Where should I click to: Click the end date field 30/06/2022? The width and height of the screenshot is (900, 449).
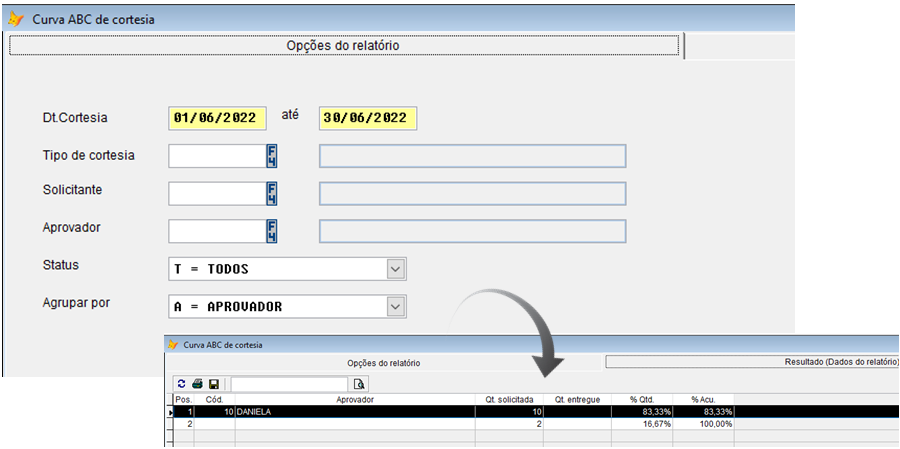(x=367, y=118)
